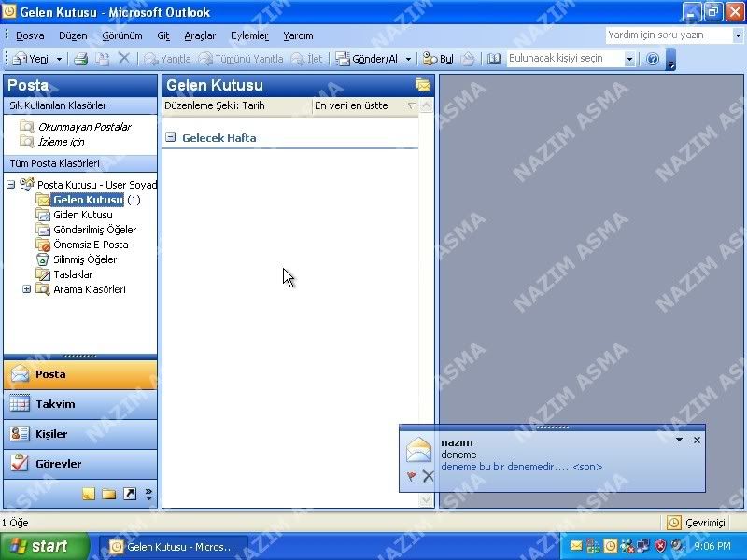The width and height of the screenshot is (747, 560).
Task: Click the network computers tray icon
Action: pos(643,546)
